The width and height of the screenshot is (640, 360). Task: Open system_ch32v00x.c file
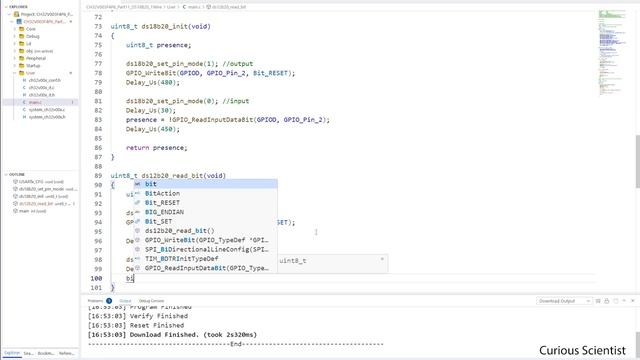(47, 110)
